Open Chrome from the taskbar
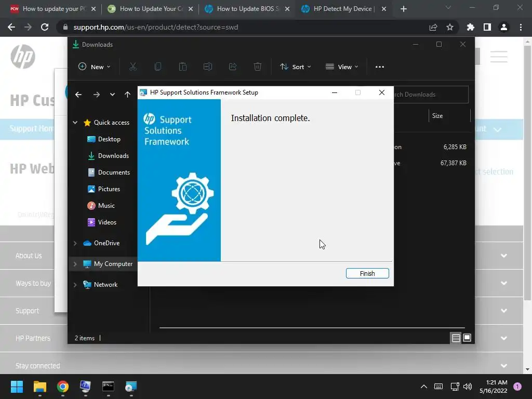This screenshot has height=399, width=532. pyautogui.click(x=63, y=387)
